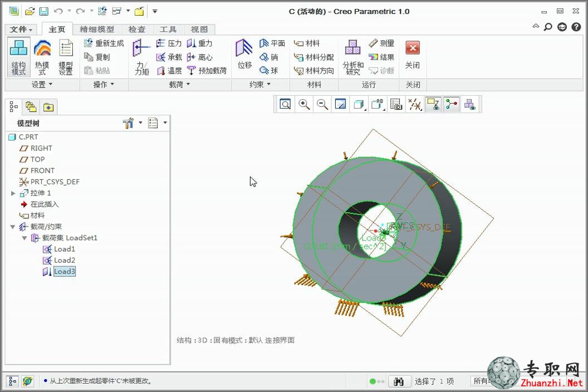The image size is (588, 392).
Task: Click the 结构模式 structure mode icon
Action: pos(18,57)
